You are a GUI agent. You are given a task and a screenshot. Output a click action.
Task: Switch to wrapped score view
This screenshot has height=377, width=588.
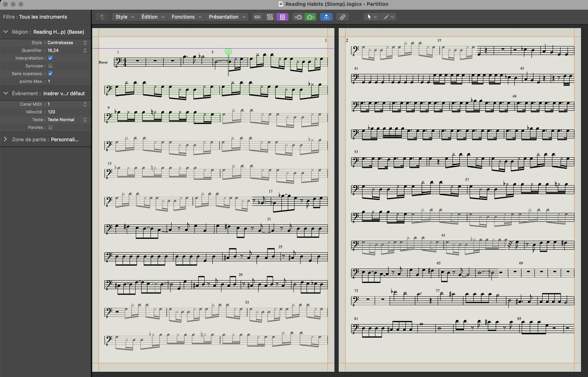(x=270, y=17)
